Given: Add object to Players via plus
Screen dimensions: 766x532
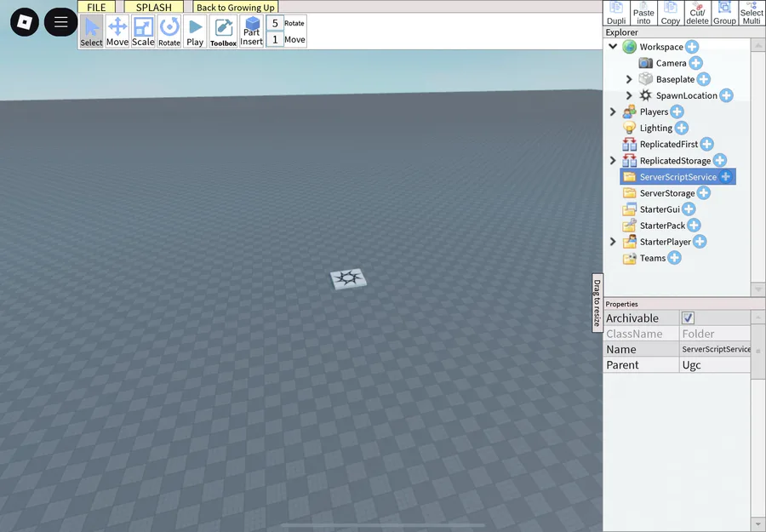Looking at the screenshot, I should pos(677,112).
